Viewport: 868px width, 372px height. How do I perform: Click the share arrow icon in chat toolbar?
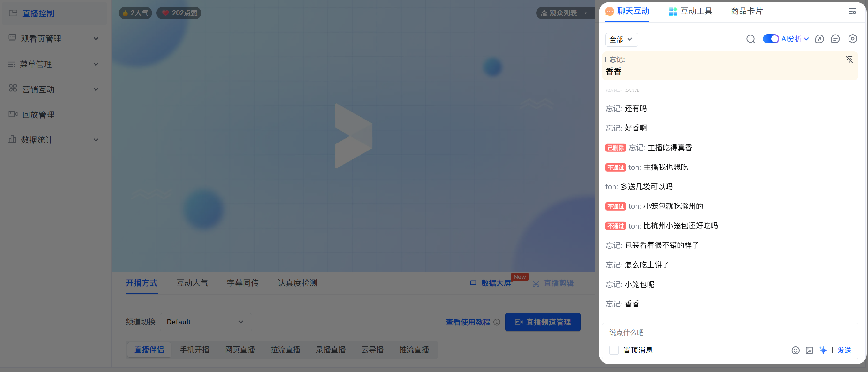pos(819,39)
